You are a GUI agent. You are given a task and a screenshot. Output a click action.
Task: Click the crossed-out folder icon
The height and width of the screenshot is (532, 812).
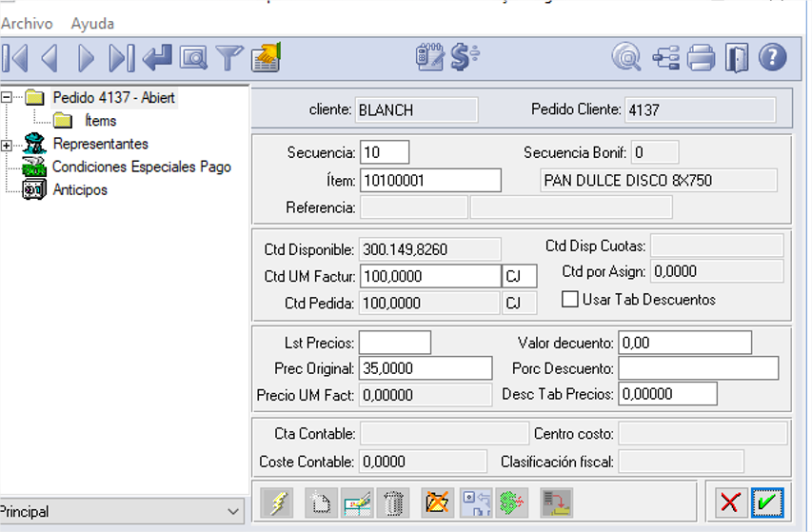[438, 502]
